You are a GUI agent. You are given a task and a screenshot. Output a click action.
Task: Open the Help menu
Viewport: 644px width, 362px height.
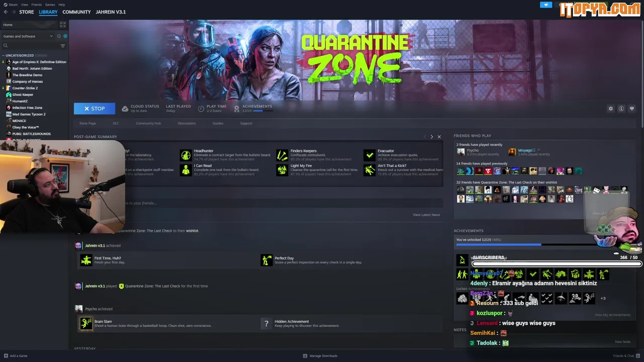click(61, 5)
